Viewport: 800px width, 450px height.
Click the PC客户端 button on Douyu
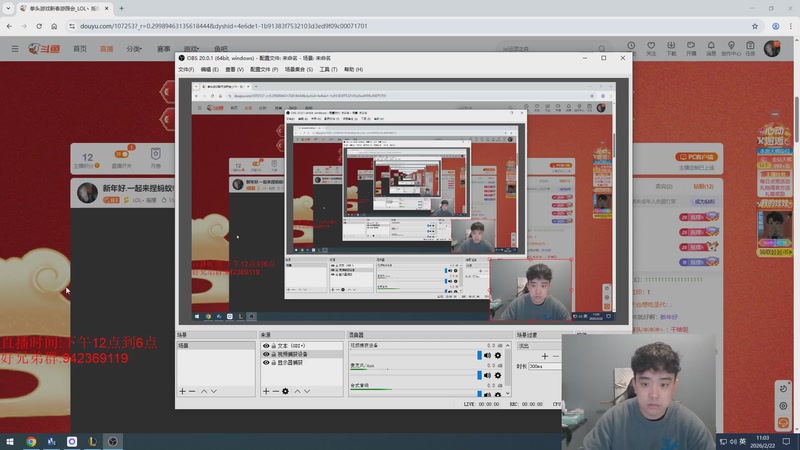coord(696,157)
